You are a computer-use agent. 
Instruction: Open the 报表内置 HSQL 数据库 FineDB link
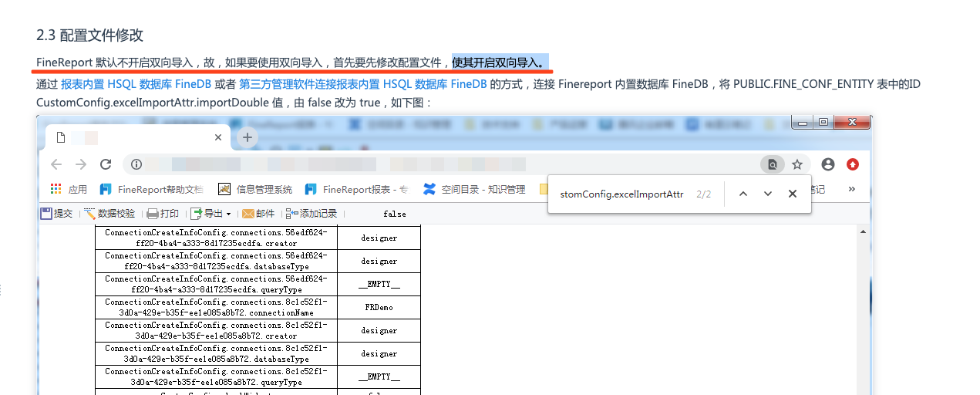click(x=136, y=84)
